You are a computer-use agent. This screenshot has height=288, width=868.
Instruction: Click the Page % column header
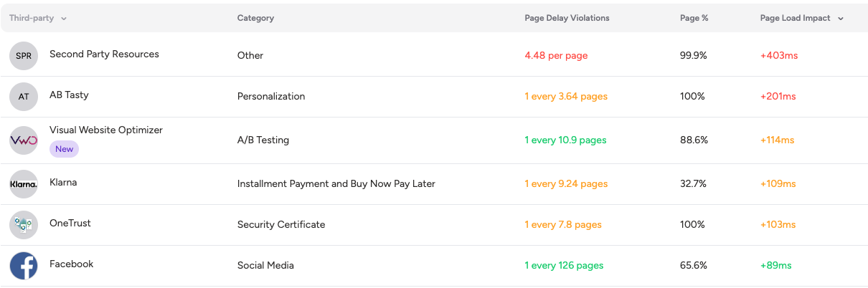click(x=694, y=19)
